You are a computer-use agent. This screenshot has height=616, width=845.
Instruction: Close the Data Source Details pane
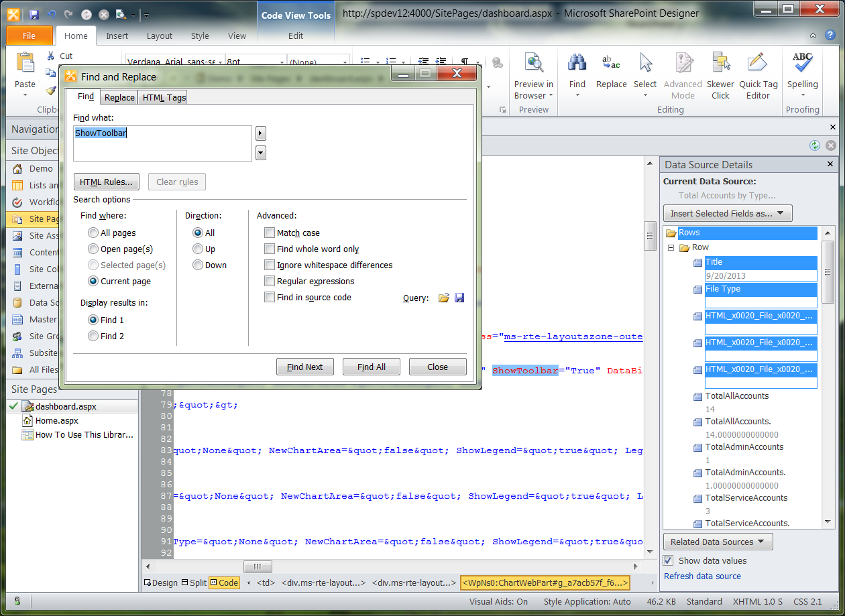pos(830,164)
